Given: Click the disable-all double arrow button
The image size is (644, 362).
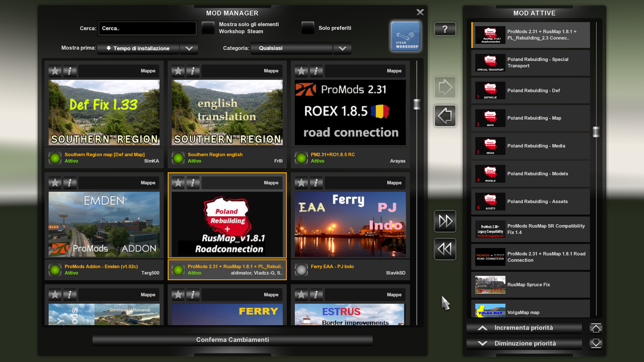Looking at the screenshot, I should (x=445, y=249).
